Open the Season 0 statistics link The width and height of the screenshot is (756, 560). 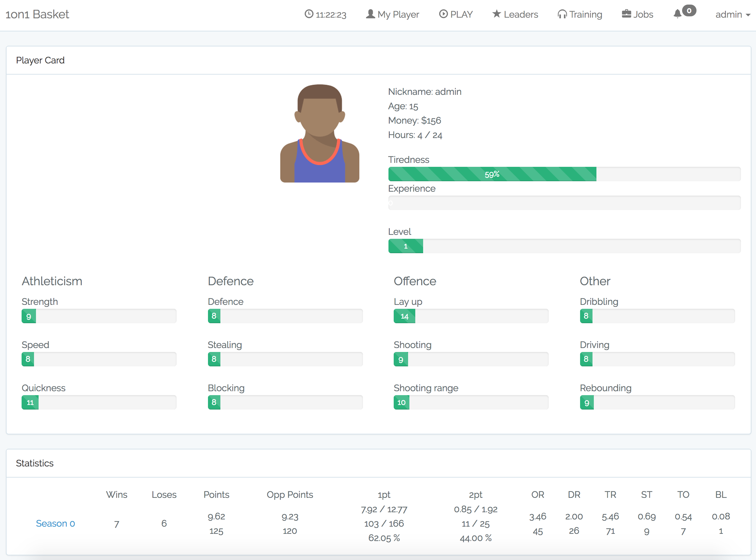coord(55,523)
